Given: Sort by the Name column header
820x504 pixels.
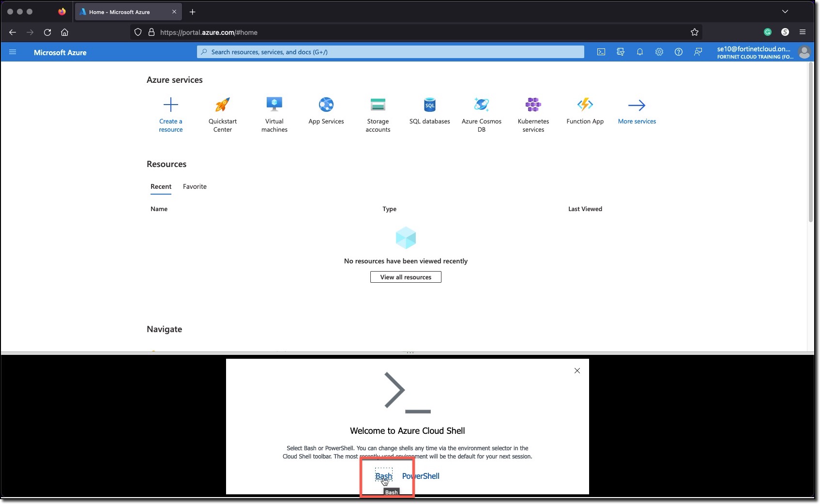Looking at the screenshot, I should [159, 209].
